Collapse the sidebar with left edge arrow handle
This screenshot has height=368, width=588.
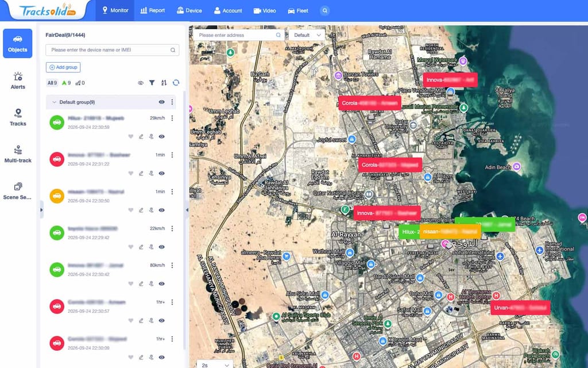point(41,210)
